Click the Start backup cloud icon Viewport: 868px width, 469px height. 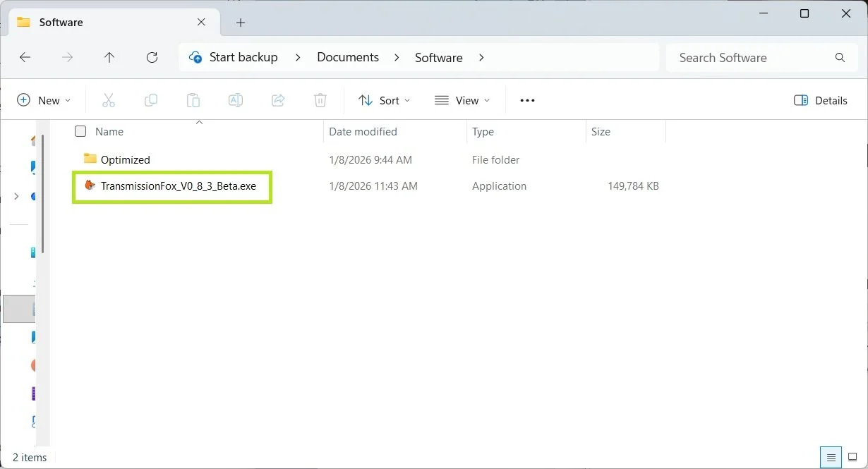coord(195,57)
